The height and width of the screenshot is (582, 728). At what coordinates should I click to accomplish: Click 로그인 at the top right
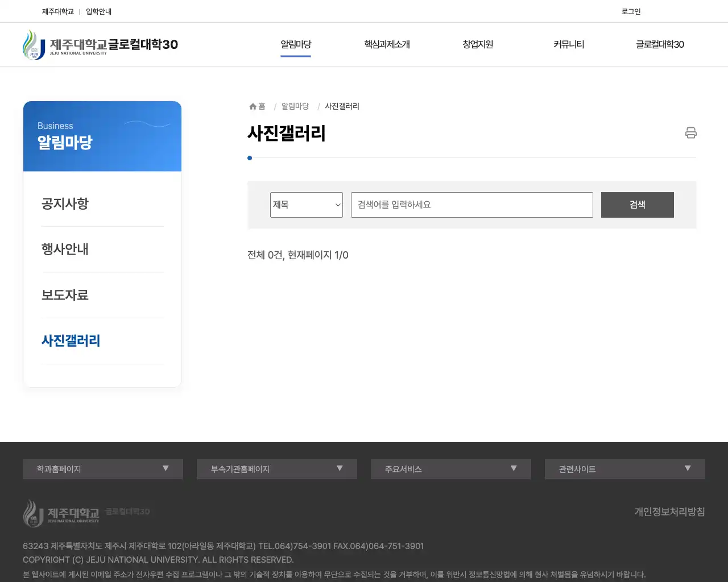click(x=631, y=11)
